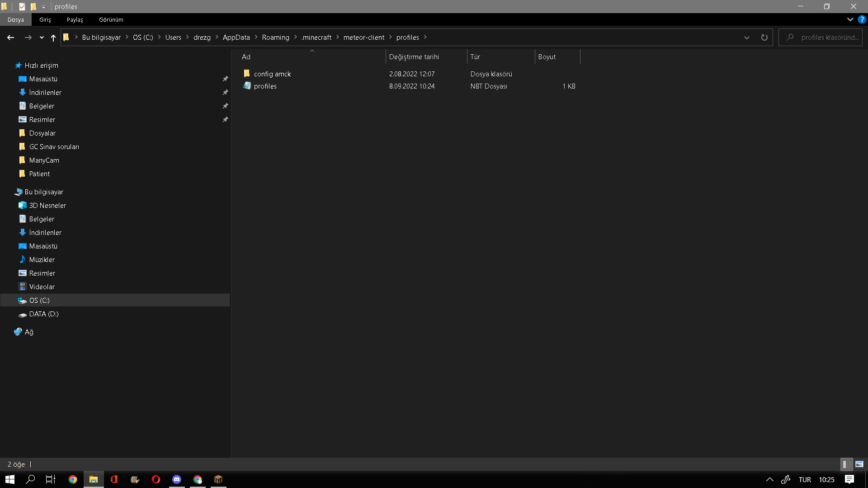The height and width of the screenshot is (488, 868).
Task: Open the Paylaş ribbon tab
Action: tap(75, 19)
